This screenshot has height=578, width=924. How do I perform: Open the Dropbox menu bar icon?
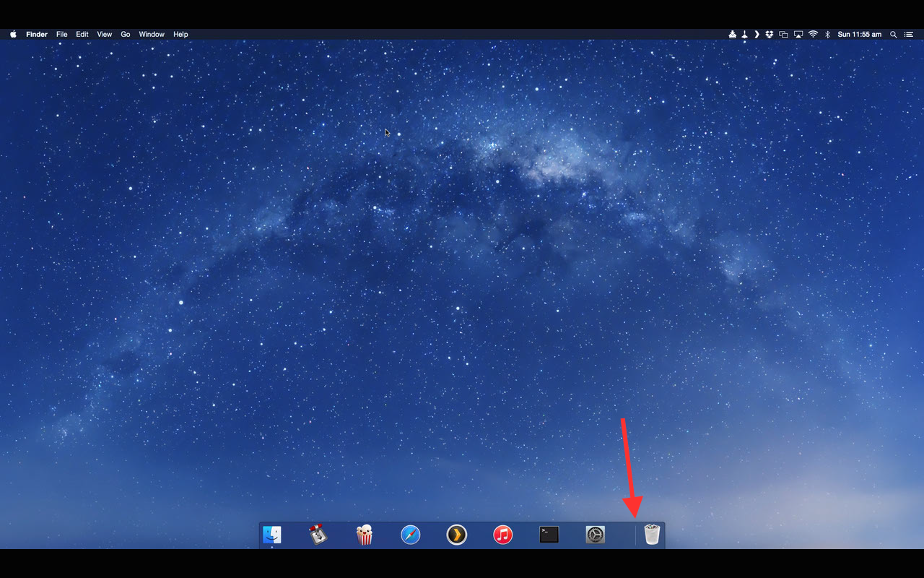pyautogui.click(x=770, y=34)
